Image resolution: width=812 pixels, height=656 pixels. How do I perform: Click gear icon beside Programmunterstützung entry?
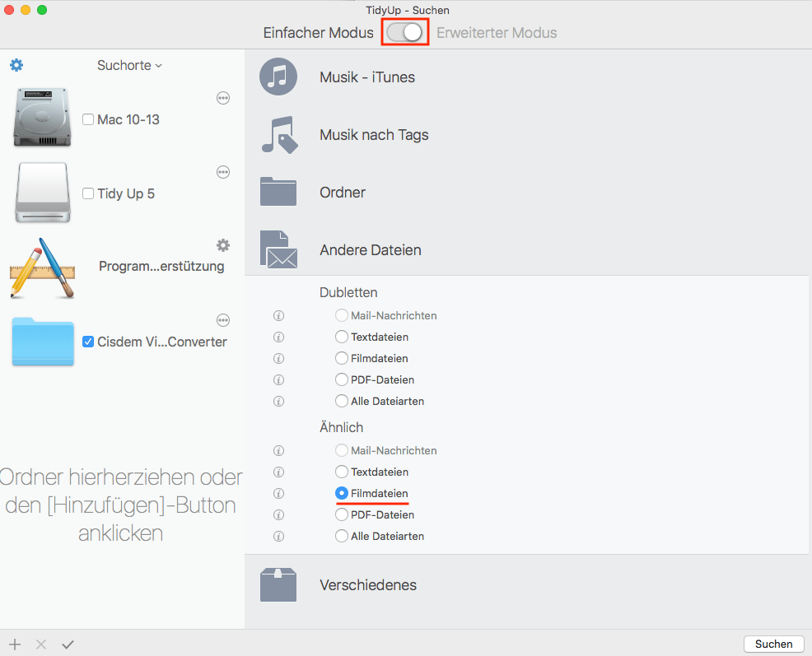pos(223,245)
